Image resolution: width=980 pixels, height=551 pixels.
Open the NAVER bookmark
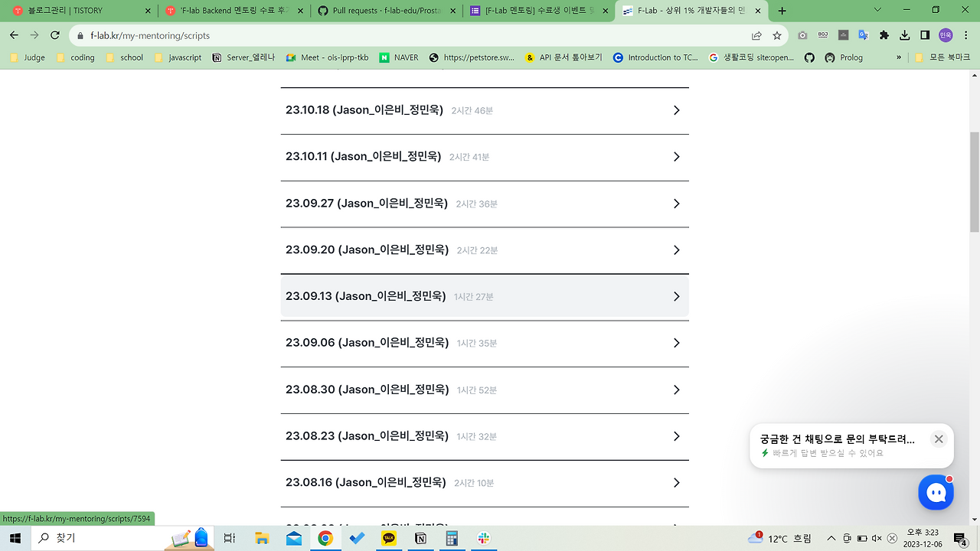click(x=399, y=57)
